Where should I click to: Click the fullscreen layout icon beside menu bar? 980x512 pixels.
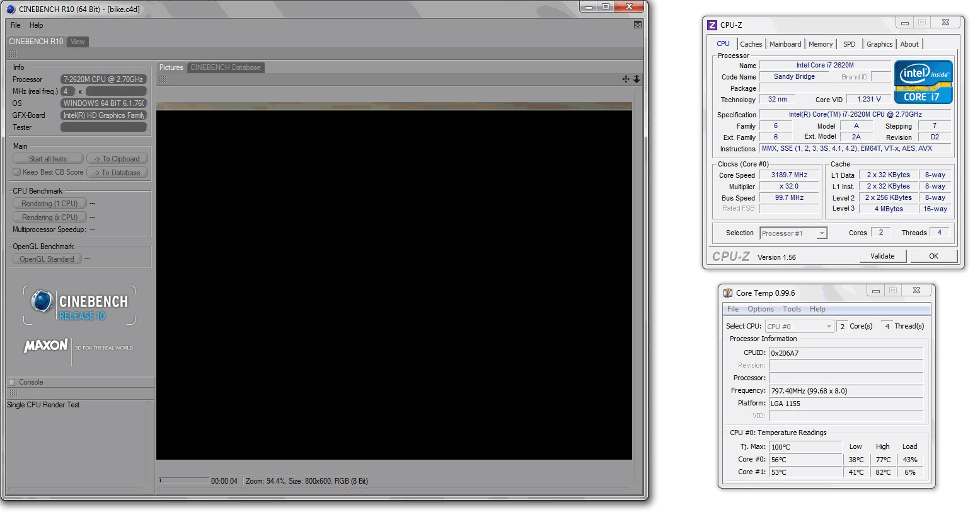point(638,25)
